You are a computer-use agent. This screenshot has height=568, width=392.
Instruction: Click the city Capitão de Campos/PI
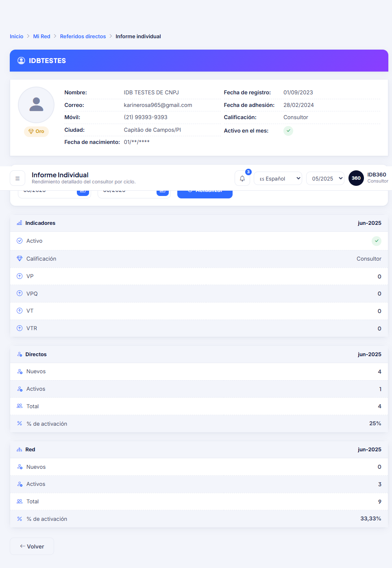click(x=152, y=130)
